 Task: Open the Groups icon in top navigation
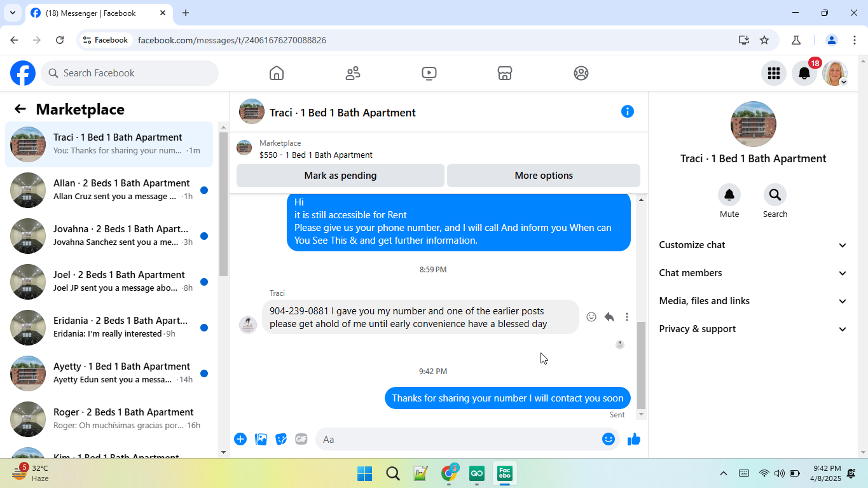coord(581,73)
